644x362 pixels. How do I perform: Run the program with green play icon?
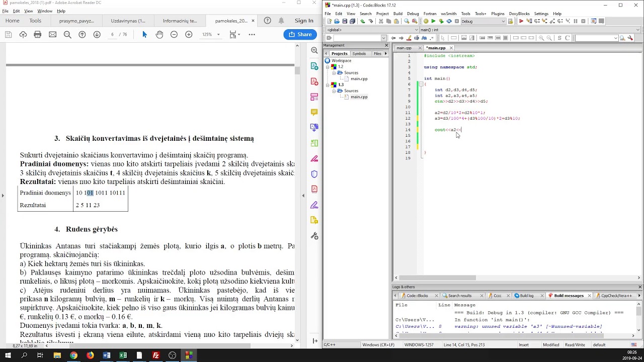(433, 21)
